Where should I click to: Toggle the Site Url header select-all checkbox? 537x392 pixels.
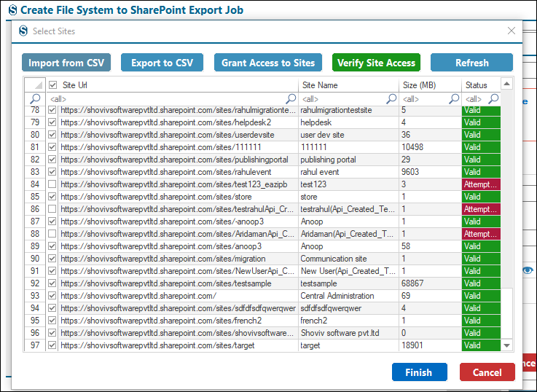52,85
